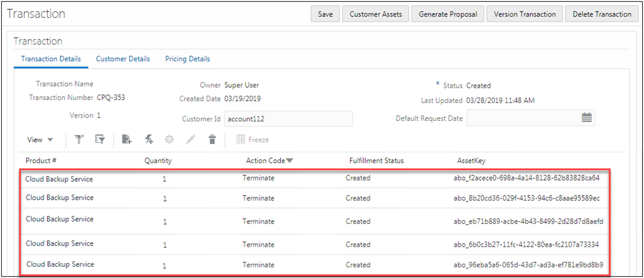
Task: Click the Freeze columns button
Action: pyautogui.click(x=253, y=139)
